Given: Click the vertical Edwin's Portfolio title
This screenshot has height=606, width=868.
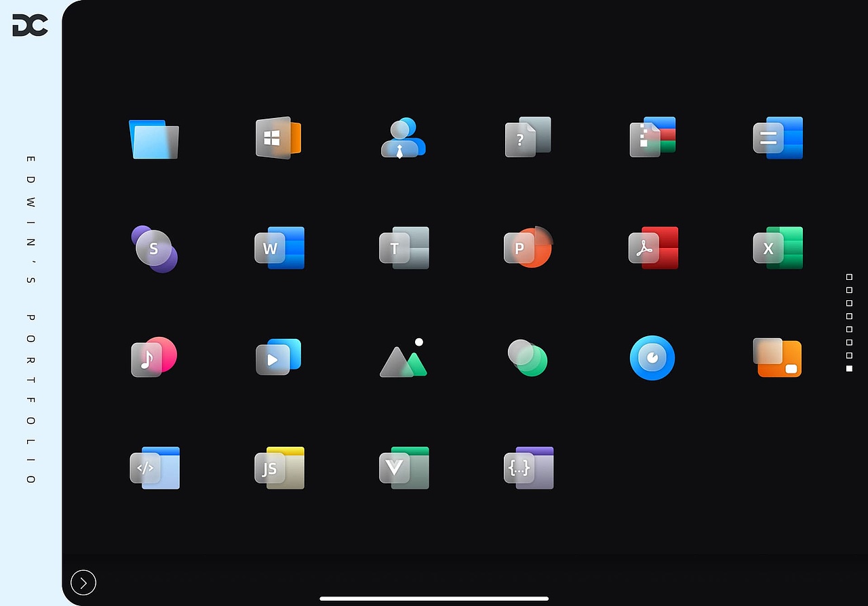Looking at the screenshot, I should [x=31, y=319].
